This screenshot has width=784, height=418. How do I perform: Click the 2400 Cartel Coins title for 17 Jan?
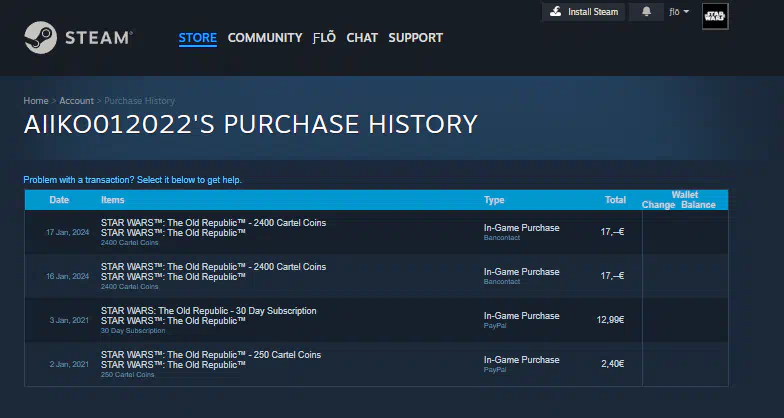[214, 223]
